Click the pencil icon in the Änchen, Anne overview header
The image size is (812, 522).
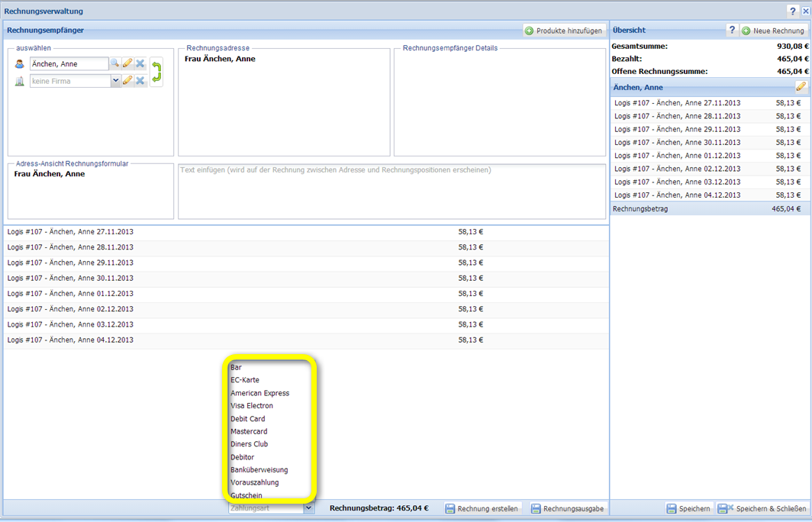click(801, 87)
